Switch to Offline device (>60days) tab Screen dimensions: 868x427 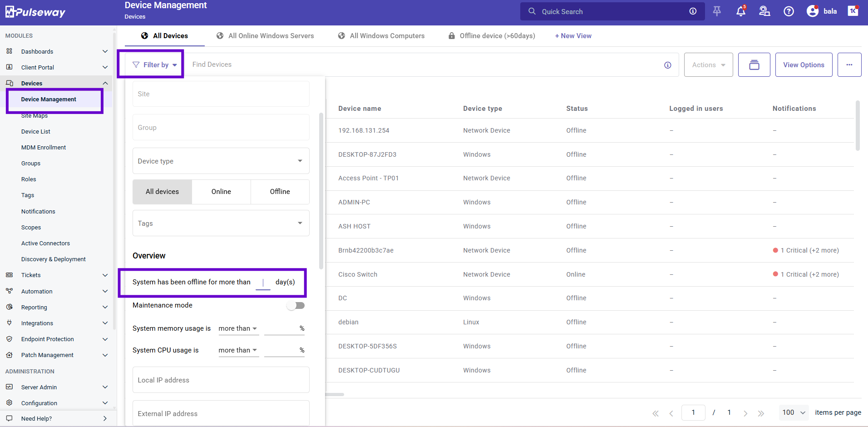[x=492, y=36]
